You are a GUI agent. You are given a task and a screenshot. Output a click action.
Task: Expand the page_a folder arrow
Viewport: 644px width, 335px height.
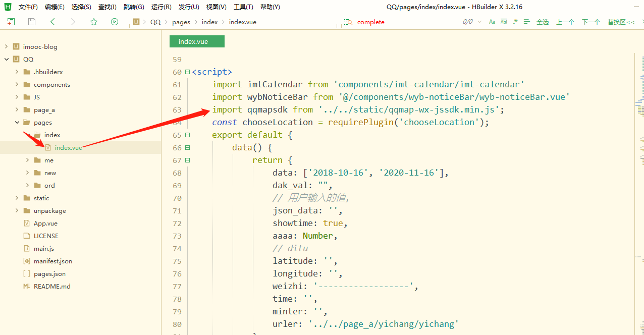[x=17, y=109]
